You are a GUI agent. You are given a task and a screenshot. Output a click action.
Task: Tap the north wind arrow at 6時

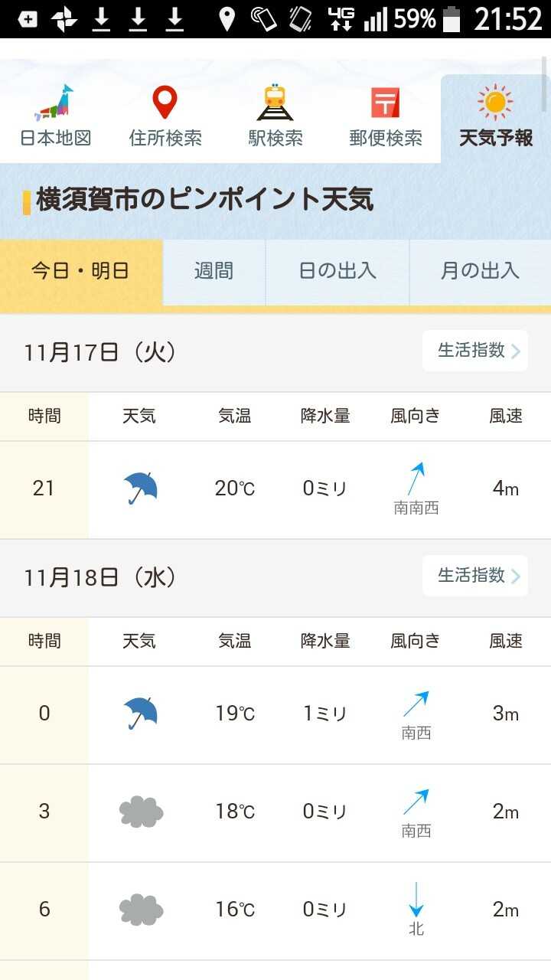tap(416, 900)
